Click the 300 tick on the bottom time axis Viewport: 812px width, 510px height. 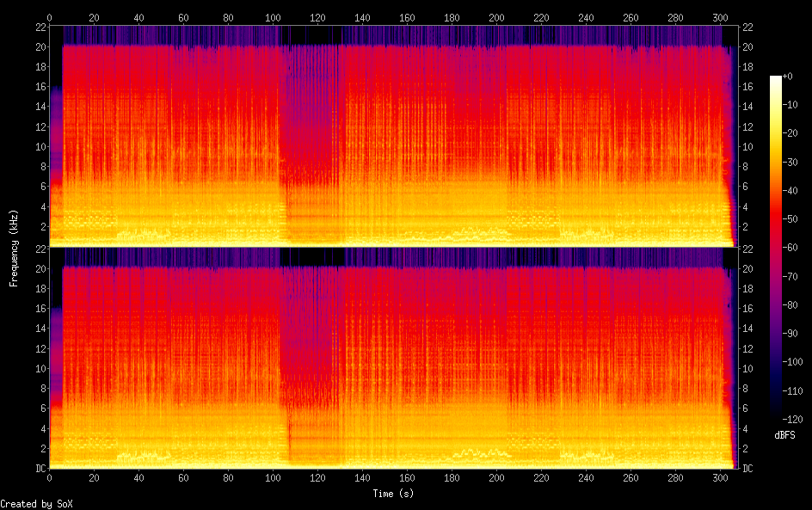[x=720, y=479]
